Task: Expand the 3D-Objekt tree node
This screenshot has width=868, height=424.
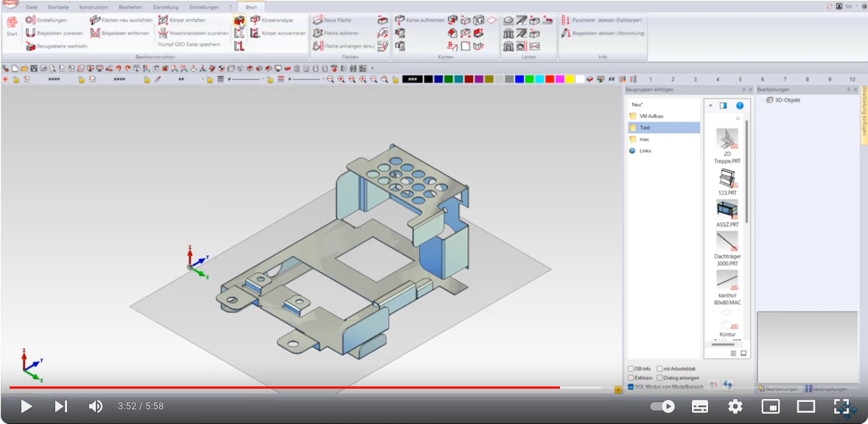Action: point(762,100)
